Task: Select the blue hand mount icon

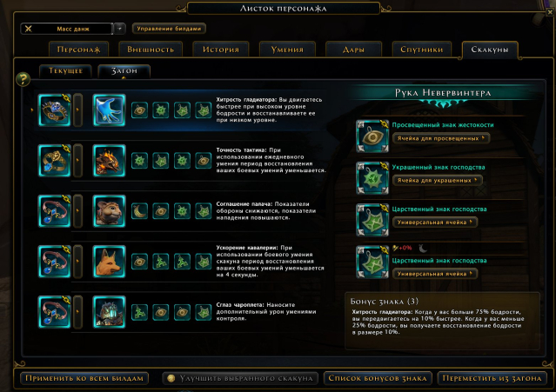Action: (110, 110)
